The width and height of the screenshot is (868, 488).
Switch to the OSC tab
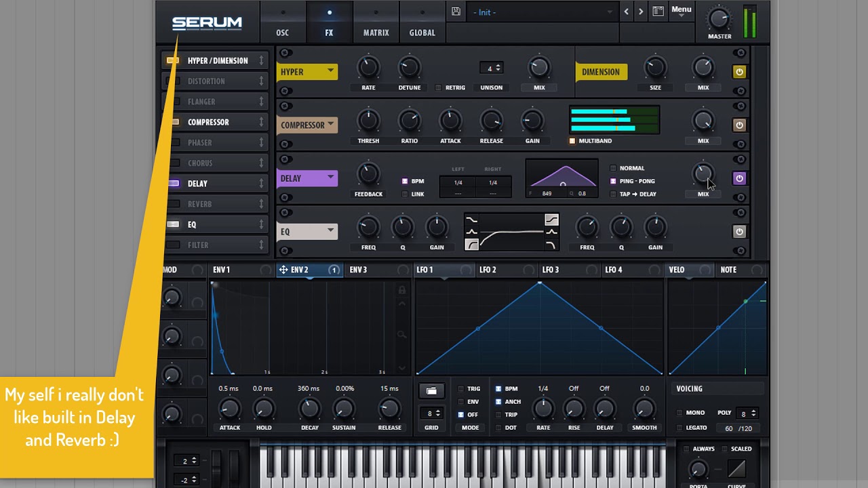tap(282, 22)
